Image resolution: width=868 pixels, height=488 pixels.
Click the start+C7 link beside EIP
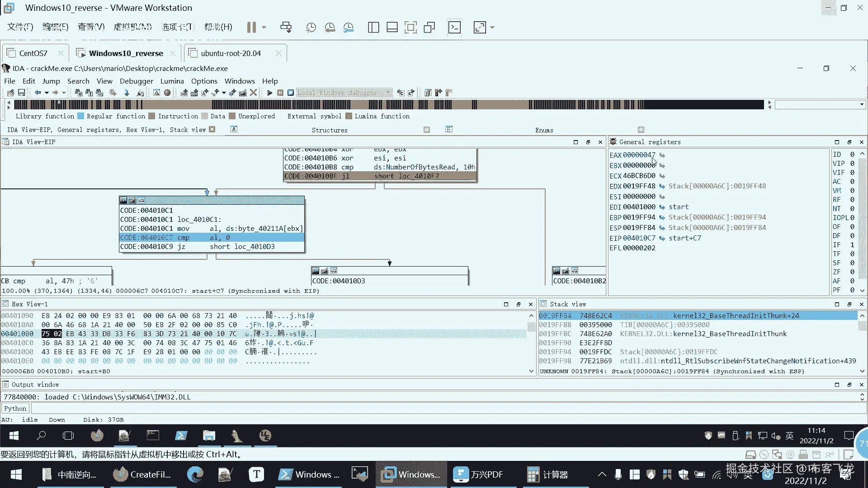coord(684,238)
